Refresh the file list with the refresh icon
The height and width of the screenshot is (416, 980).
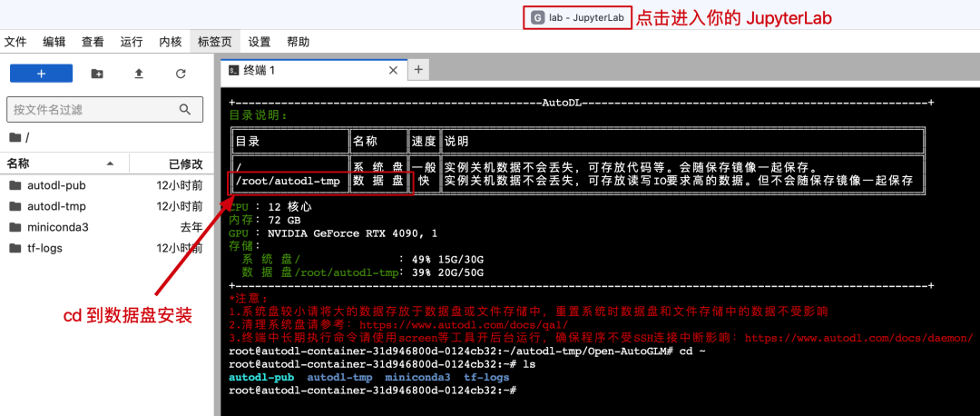point(181,74)
